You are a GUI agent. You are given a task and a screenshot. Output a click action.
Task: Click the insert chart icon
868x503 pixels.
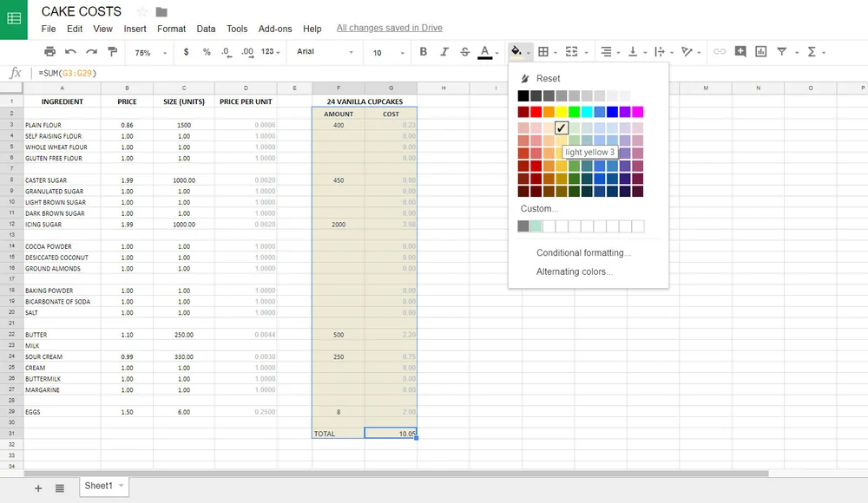[761, 51]
